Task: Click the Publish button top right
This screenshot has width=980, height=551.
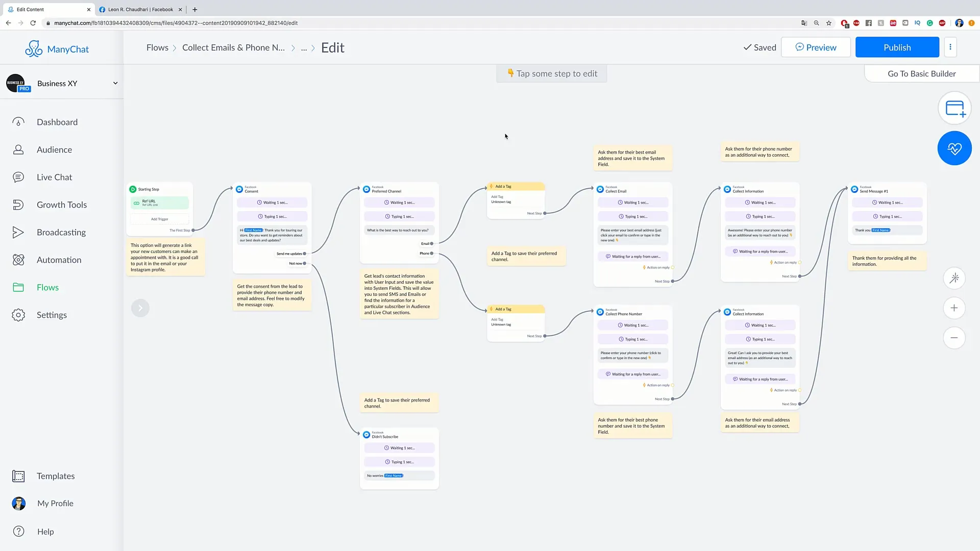Action: pos(897,47)
